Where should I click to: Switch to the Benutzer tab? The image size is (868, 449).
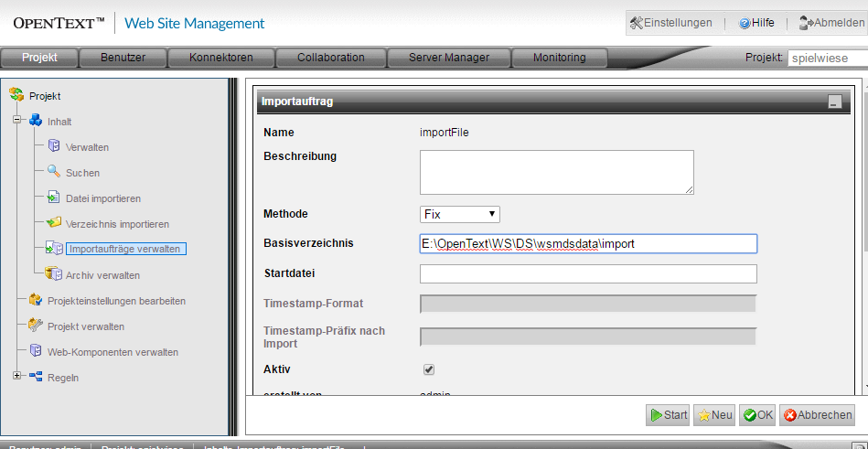(123, 58)
